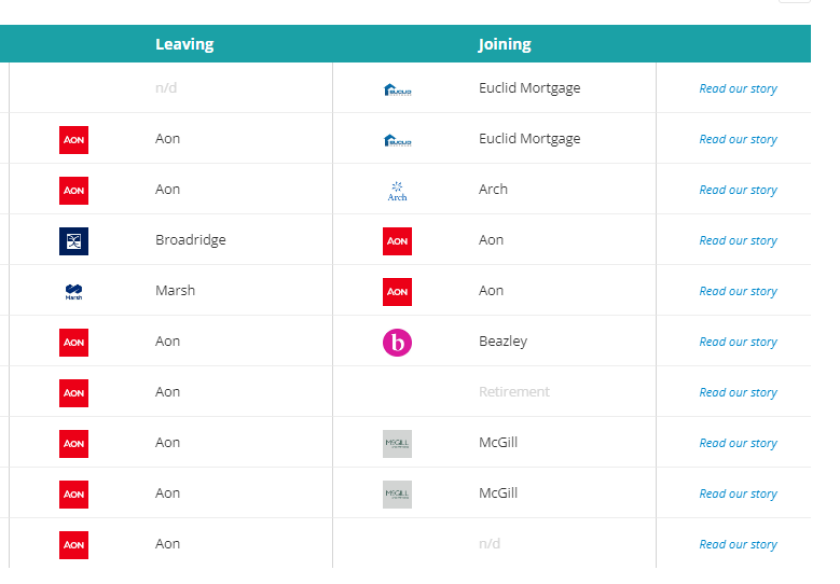Click the pink Beazley logo
Viewport: 840px width, 584px height.
click(397, 342)
